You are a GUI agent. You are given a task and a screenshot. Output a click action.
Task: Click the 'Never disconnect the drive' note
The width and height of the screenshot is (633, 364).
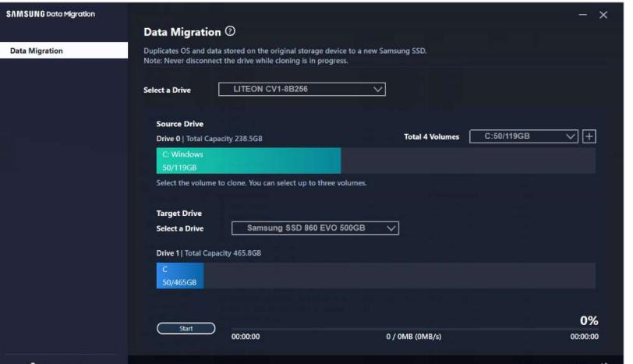click(x=246, y=61)
